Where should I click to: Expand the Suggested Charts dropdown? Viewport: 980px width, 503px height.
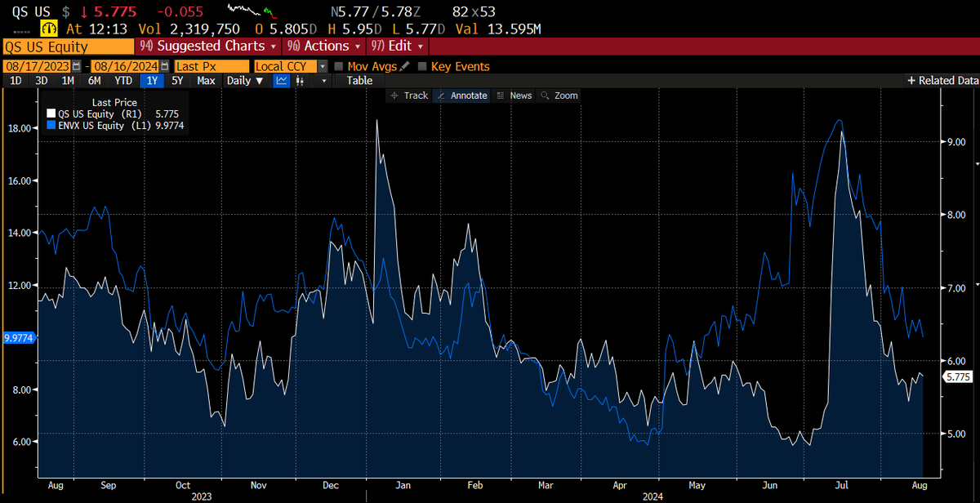(208, 47)
